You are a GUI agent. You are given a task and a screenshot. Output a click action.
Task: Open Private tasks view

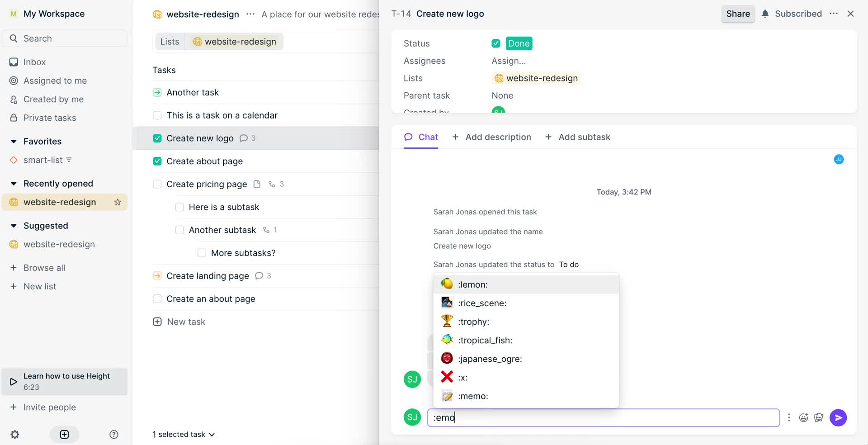(50, 118)
